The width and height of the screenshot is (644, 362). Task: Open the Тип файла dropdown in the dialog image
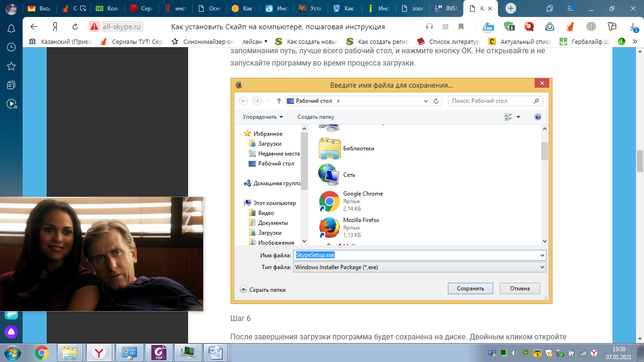420,267
